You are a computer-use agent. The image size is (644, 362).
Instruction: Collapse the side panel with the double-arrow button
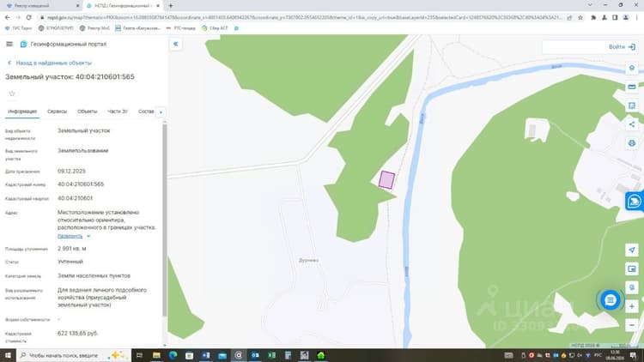176,44
